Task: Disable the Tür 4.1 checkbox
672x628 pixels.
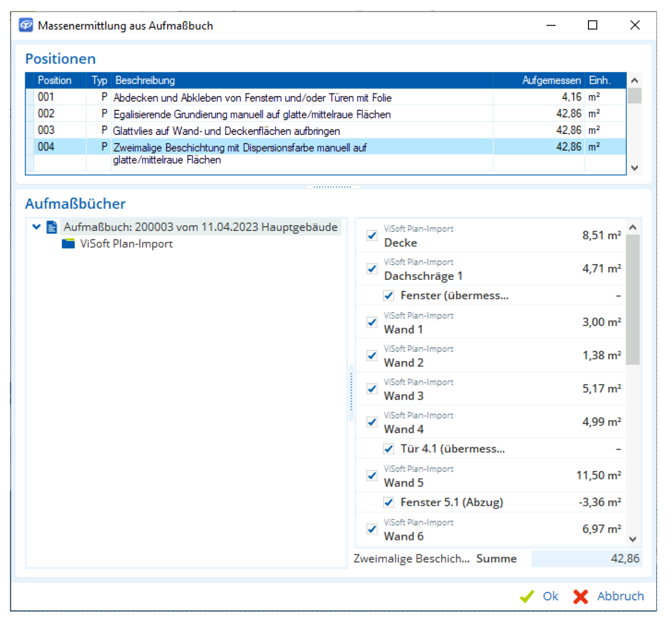Action: click(388, 449)
